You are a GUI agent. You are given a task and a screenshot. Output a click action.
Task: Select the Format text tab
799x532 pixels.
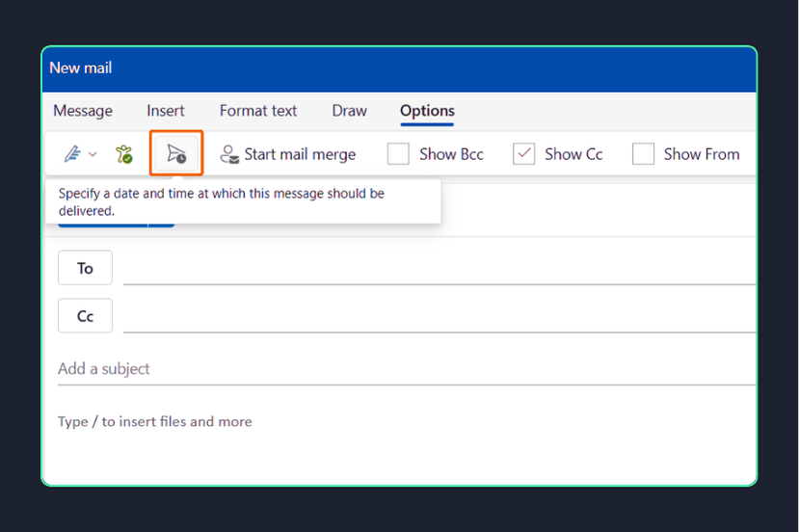(x=258, y=111)
